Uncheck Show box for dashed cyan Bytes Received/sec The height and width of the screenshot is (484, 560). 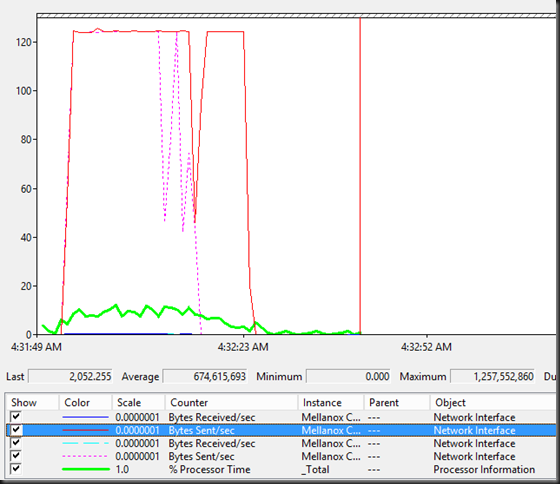[x=16, y=443]
